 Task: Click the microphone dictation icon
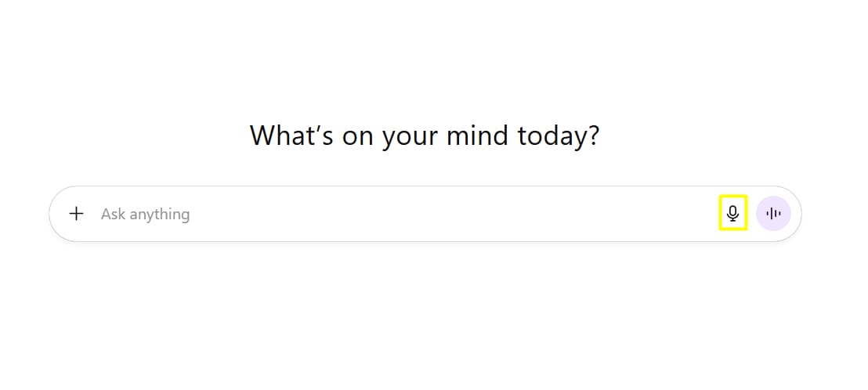point(732,213)
